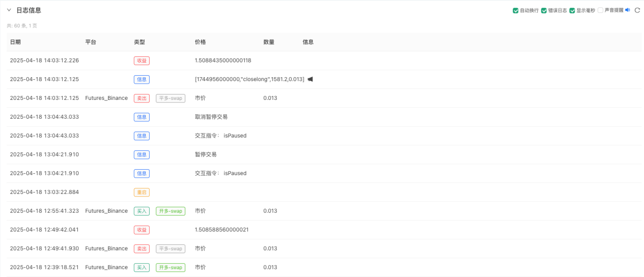Collapse the 日志信息 section chevron
This screenshot has width=644, height=277.
(x=9, y=10)
